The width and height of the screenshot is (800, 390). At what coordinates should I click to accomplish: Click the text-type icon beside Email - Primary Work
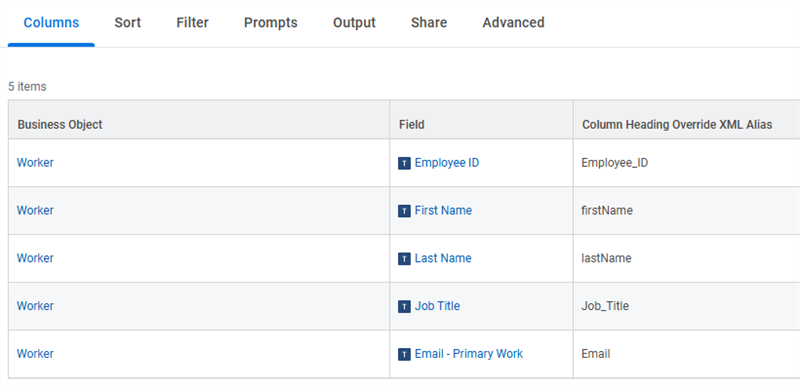tap(404, 354)
